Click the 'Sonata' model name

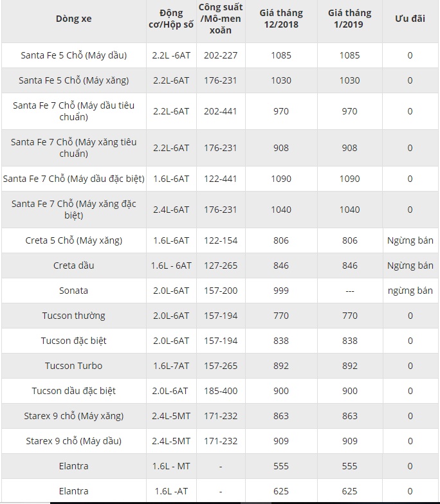(x=73, y=291)
